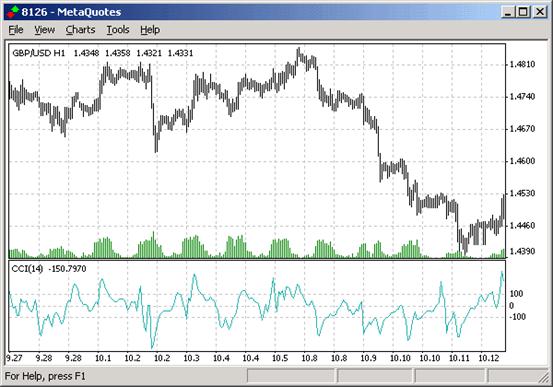This screenshot has height=387, width=553.
Task: Click the MetaQuotes app icon in title bar
Action: 13,12
